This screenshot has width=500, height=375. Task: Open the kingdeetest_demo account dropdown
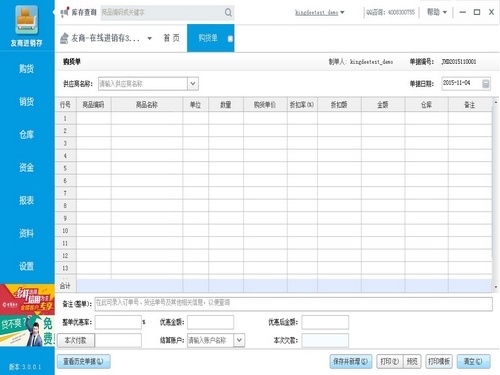coord(320,13)
